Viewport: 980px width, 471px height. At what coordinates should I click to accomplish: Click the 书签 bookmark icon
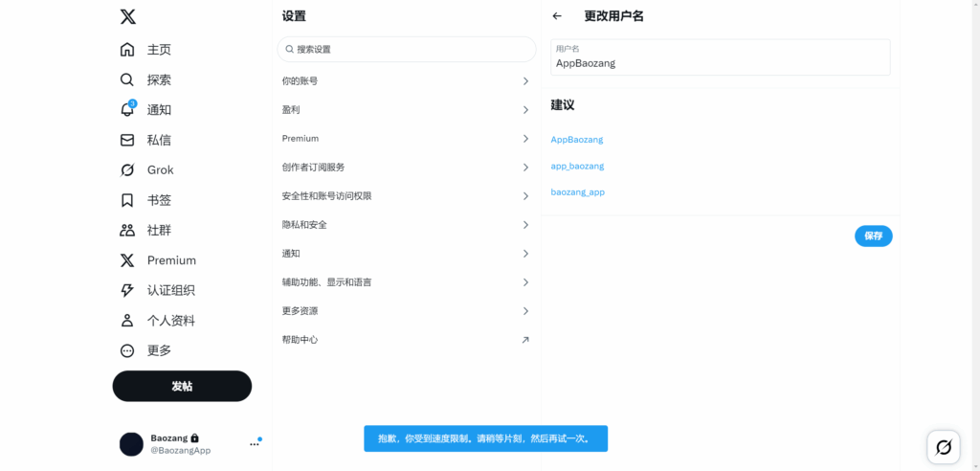127,200
